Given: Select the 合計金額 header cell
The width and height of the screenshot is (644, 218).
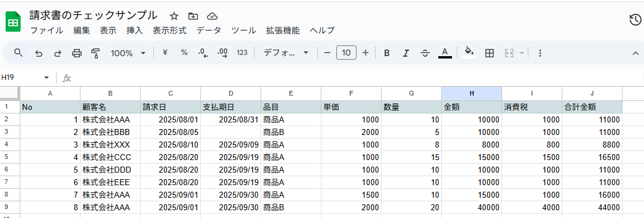Looking at the screenshot, I should click(592, 108).
